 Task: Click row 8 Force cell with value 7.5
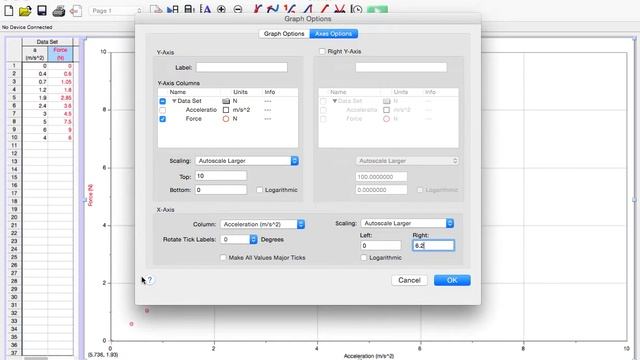(60, 122)
